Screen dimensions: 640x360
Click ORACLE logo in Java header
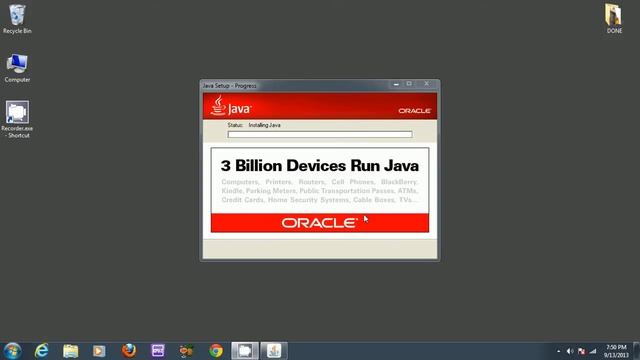point(414,111)
